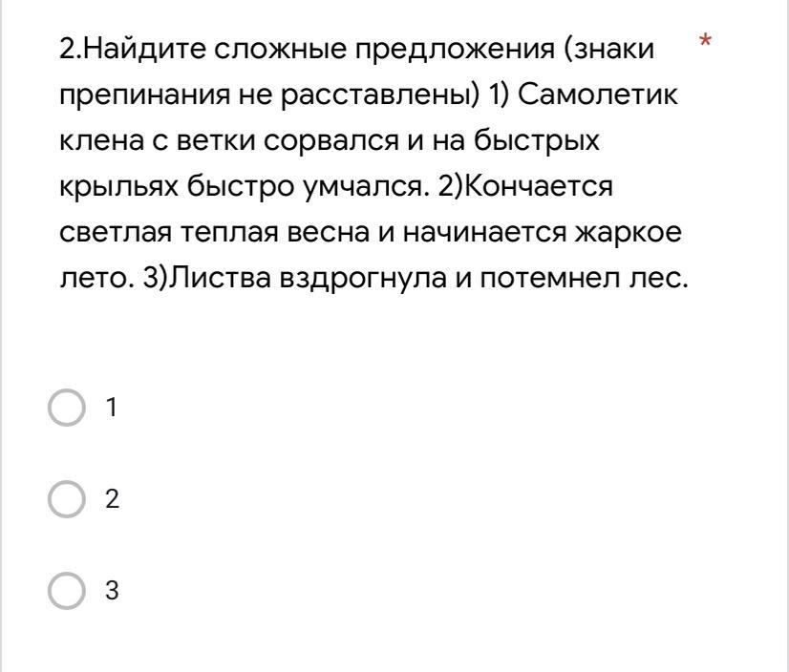Click the word "Самолетик" in question
789x672 pixels.
click(x=598, y=94)
